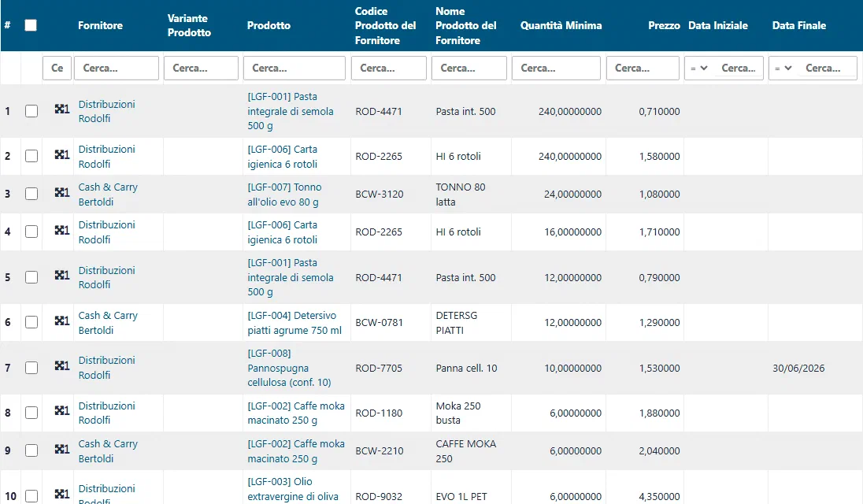863x504 pixels.
Task: Click the Caffe moka link in row 8
Action: [x=296, y=413]
